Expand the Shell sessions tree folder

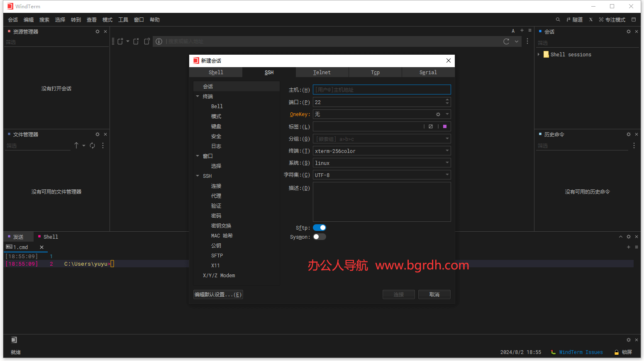click(x=539, y=54)
